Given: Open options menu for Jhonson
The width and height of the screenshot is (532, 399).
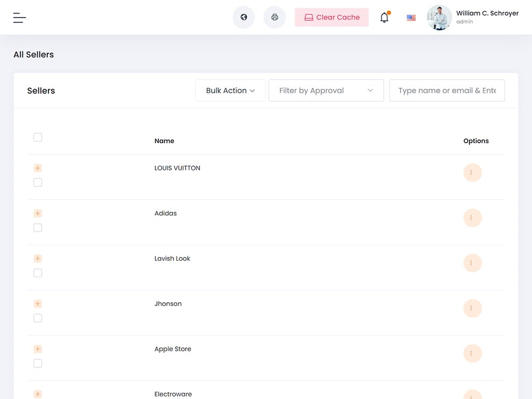Looking at the screenshot, I should pyautogui.click(x=472, y=308).
